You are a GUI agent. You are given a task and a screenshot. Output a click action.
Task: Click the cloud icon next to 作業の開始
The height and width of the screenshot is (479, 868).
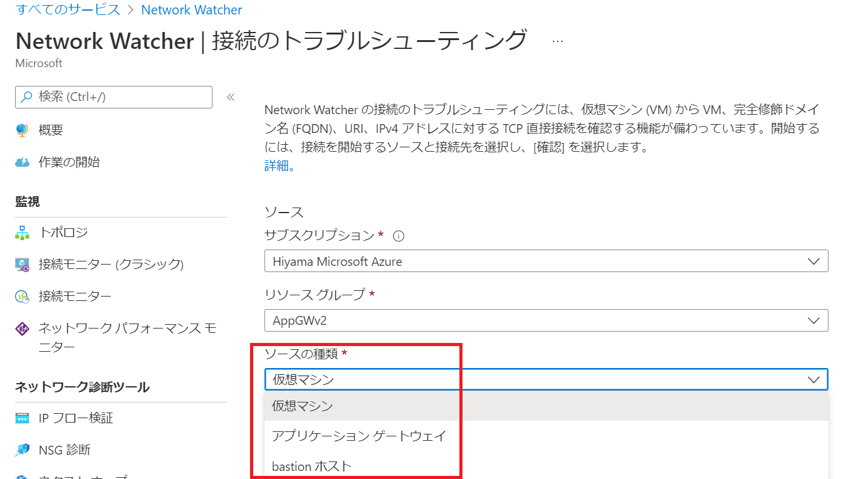tap(22, 162)
